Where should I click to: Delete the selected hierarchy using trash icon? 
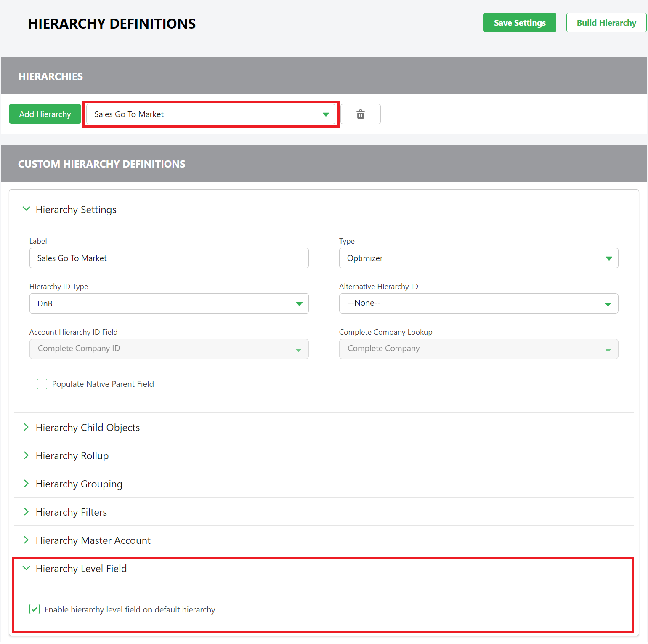(361, 114)
